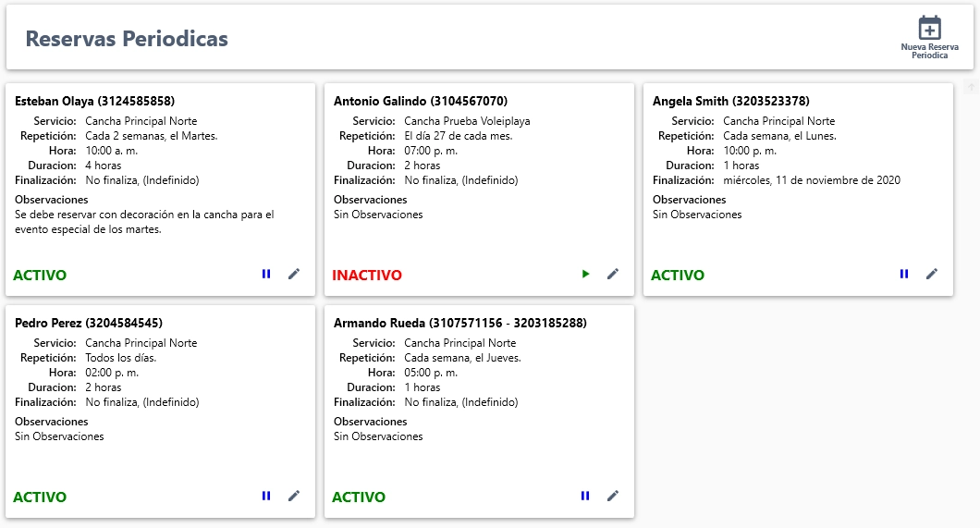980x528 pixels.
Task: Click the Reservas Periodicas page title
Action: tap(127, 39)
